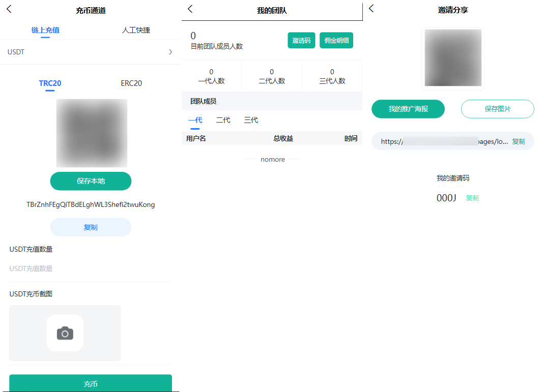
Task: Click the 我的推广海报 button
Action: 408,109
